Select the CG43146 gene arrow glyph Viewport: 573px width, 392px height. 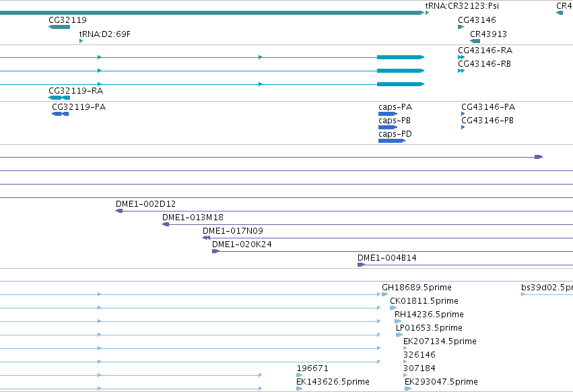coord(461,27)
